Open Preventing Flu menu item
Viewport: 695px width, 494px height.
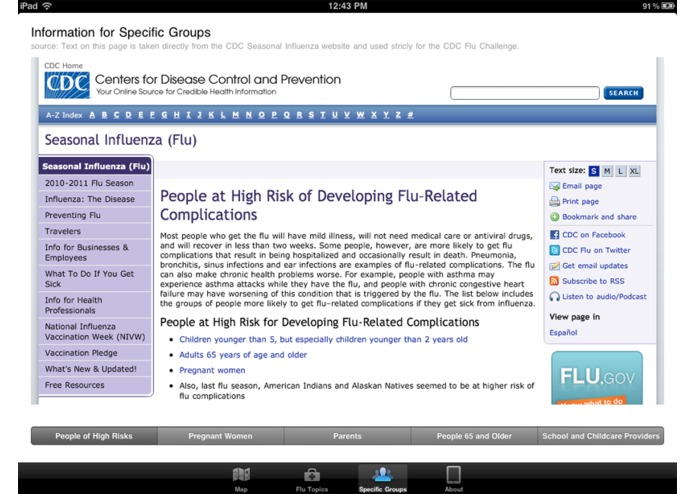(x=96, y=215)
